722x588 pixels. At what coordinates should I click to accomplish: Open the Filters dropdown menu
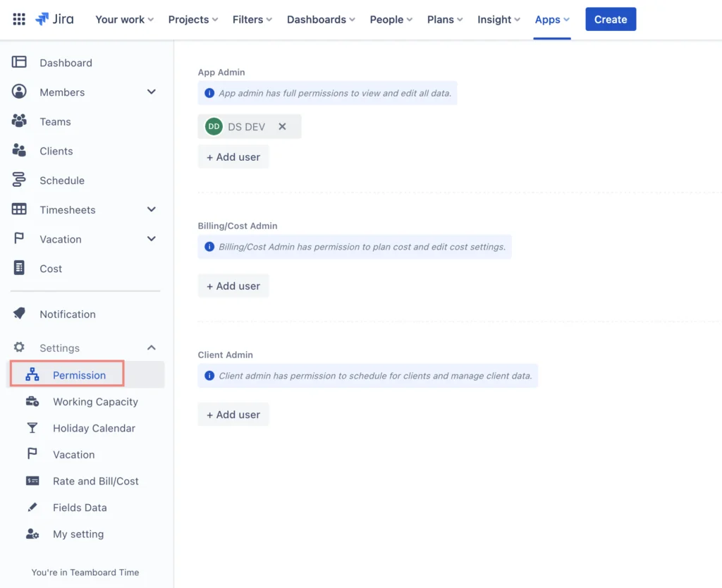point(252,19)
